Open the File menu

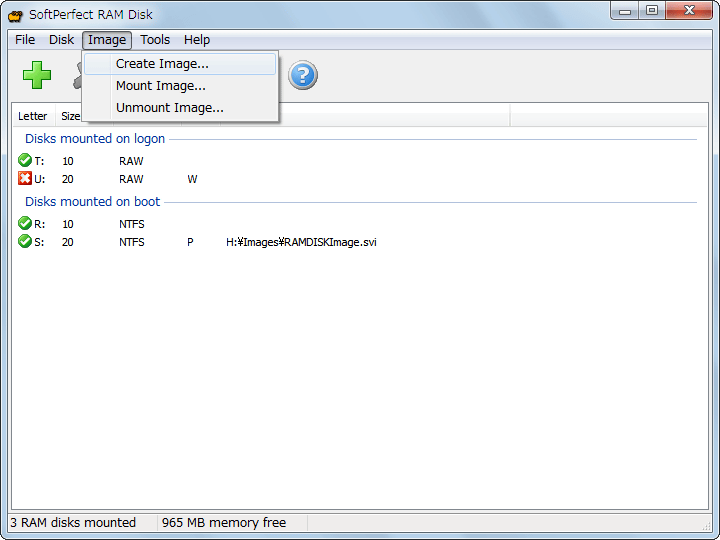click(25, 40)
